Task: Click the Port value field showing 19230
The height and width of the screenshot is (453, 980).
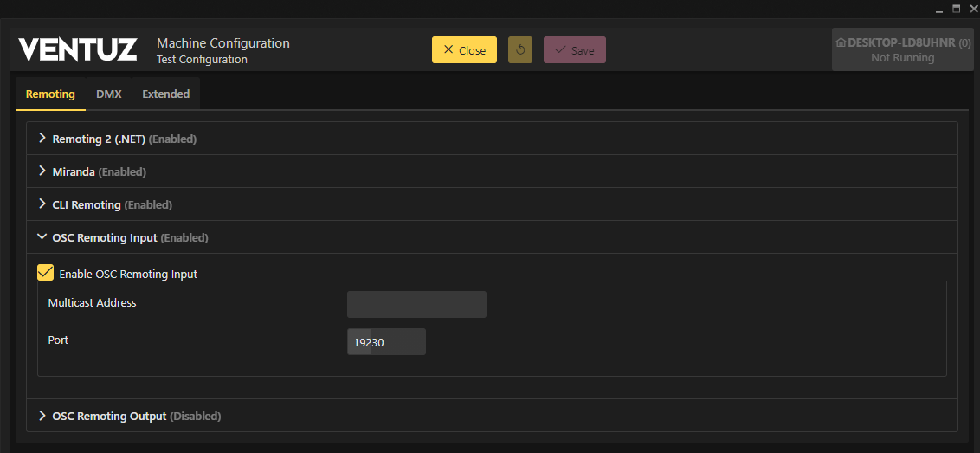Action: point(386,342)
